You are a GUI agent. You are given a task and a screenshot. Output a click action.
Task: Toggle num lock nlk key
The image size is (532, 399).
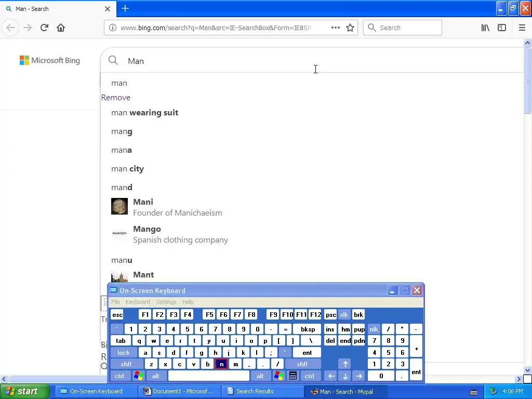374,329
